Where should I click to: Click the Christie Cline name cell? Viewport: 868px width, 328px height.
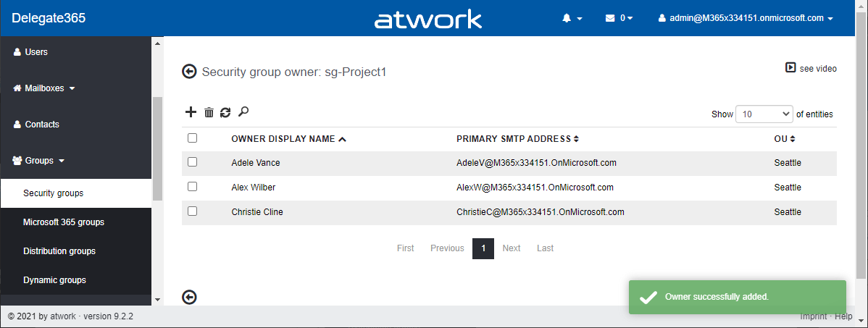point(257,211)
